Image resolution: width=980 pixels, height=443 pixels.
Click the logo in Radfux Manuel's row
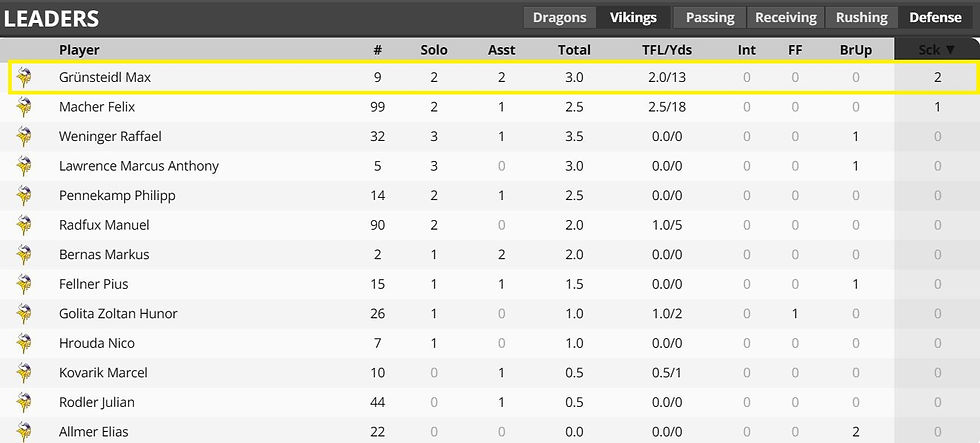[x=24, y=225]
